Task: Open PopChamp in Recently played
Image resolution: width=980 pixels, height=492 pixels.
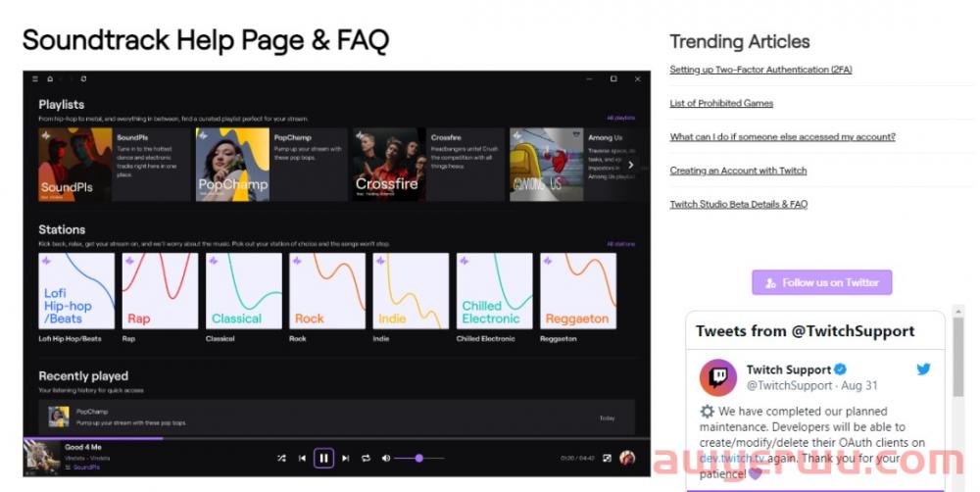Action: (x=337, y=417)
